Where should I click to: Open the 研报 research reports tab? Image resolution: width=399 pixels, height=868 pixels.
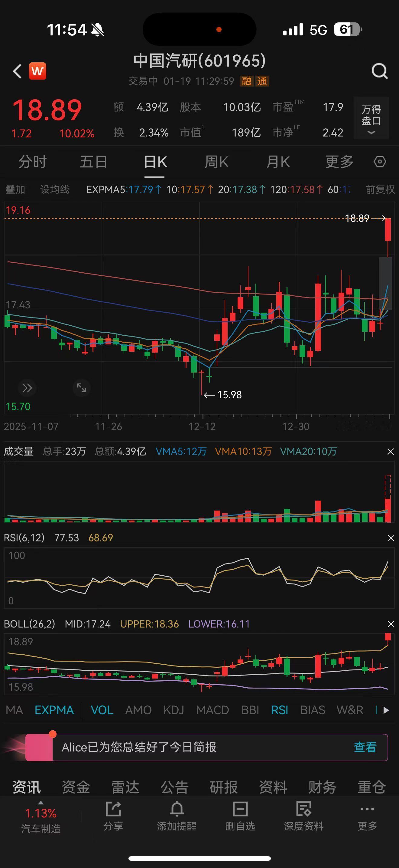(224, 787)
